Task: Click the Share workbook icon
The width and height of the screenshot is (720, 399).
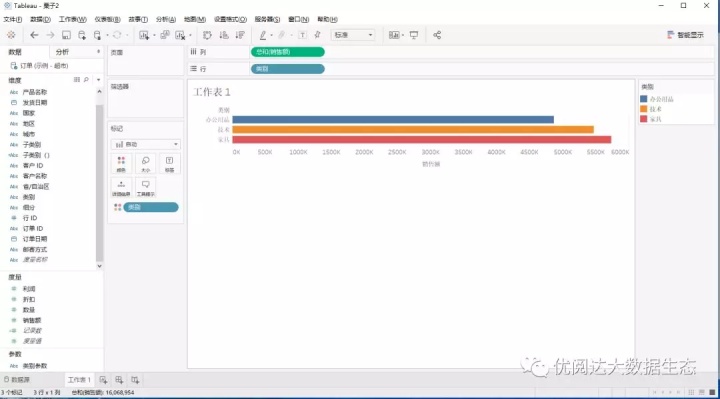Action: [437, 35]
